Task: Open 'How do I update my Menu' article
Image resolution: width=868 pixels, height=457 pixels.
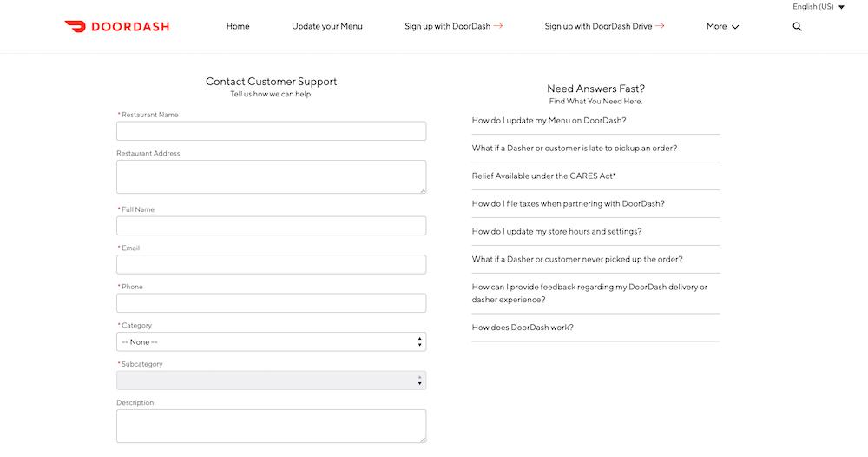Action: 549,121
